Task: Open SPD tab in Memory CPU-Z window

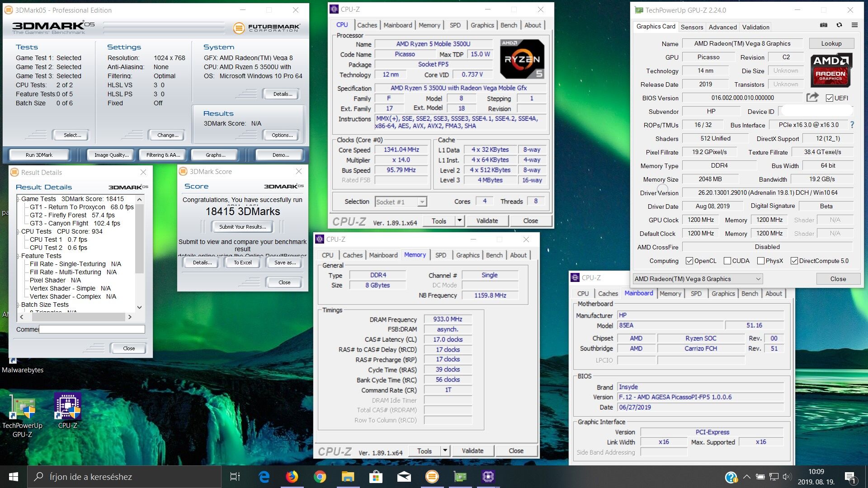Action: (441, 255)
